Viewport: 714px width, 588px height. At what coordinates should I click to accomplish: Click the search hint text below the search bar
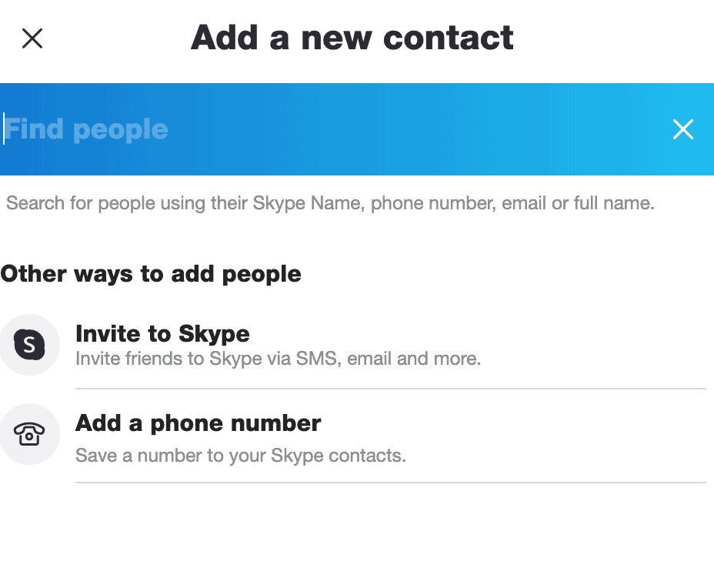[330, 204]
